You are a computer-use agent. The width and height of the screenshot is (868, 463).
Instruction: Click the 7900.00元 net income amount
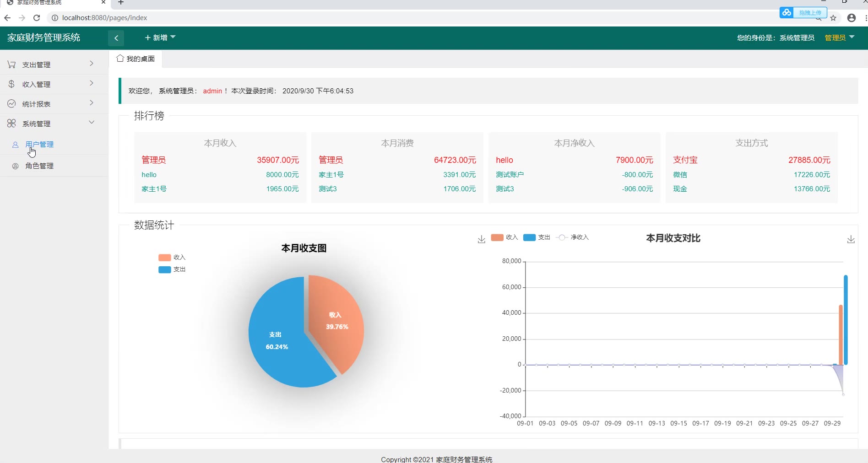point(635,160)
